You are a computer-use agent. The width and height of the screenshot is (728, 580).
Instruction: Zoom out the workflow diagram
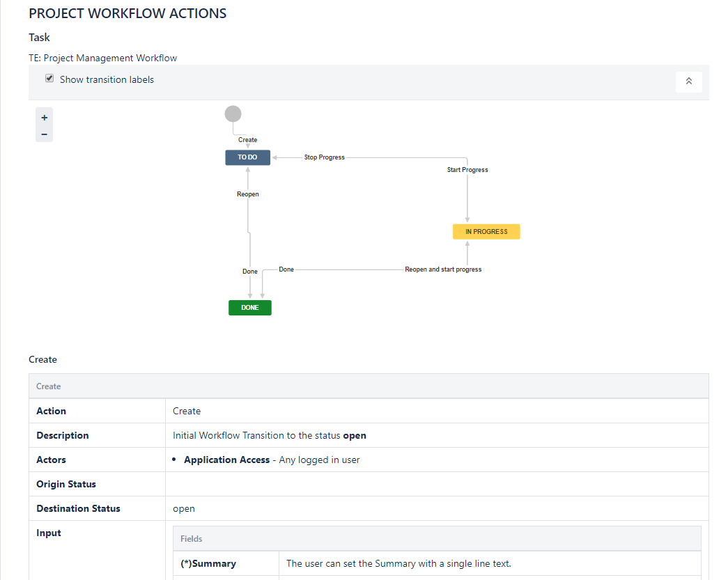44,134
